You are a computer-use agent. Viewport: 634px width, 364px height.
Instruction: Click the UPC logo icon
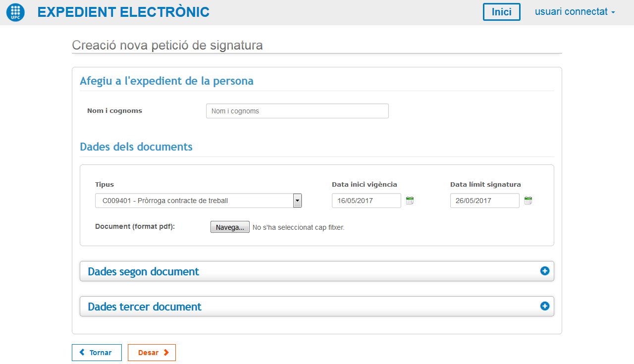pos(15,12)
